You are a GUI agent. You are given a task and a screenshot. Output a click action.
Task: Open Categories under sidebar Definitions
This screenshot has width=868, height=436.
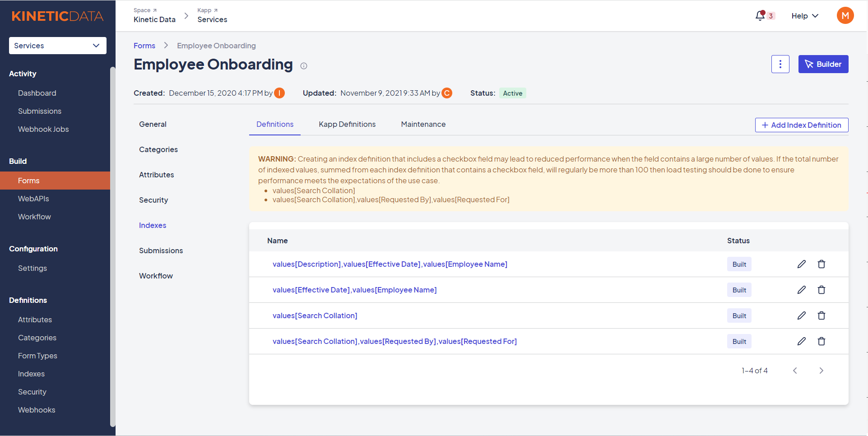37,338
